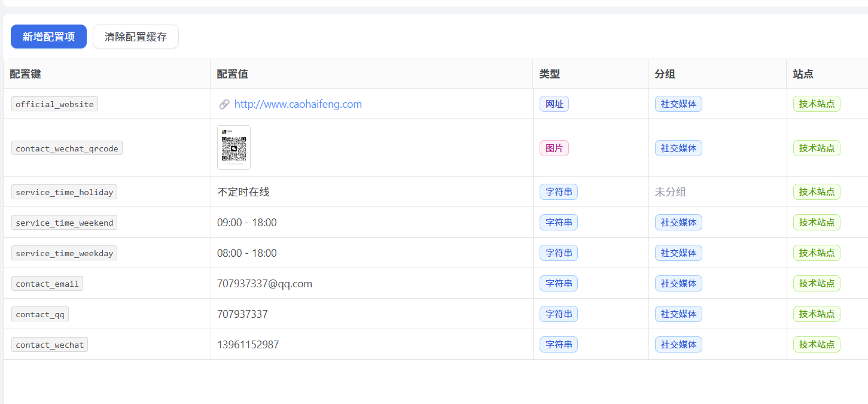
Task: Open the WeChat QR code thumbnail
Action: tap(234, 147)
